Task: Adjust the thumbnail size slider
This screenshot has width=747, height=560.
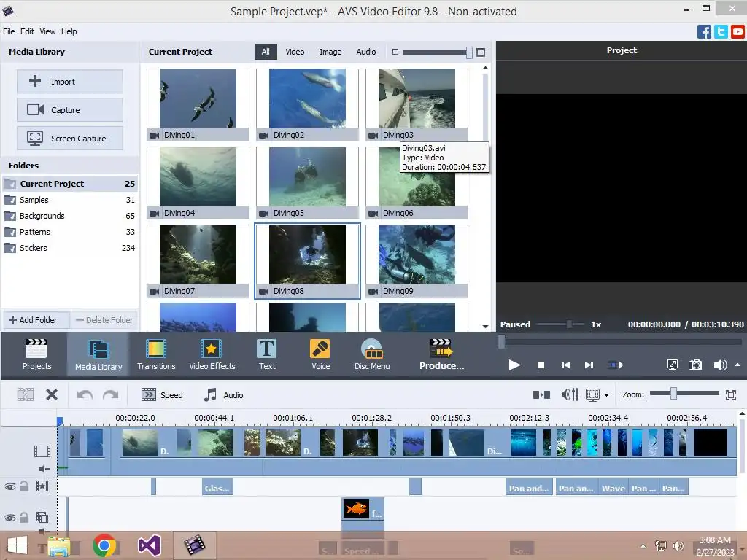Action: pyautogui.click(x=469, y=52)
